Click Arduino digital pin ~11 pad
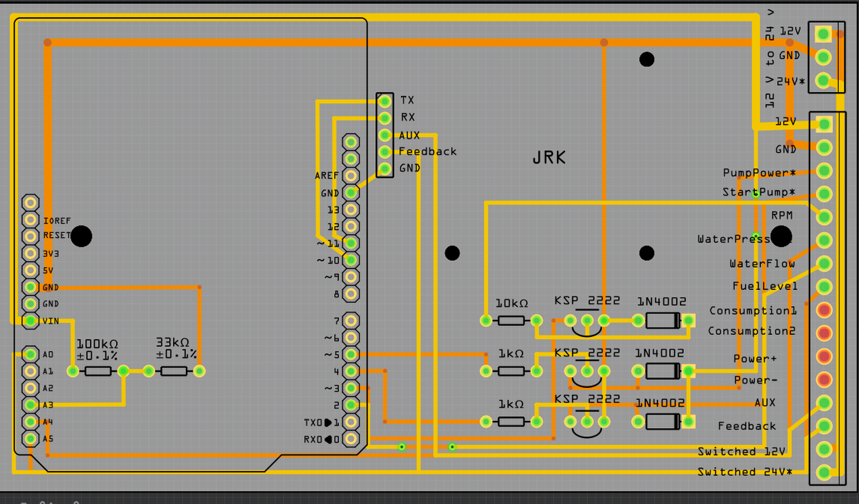 [x=350, y=243]
